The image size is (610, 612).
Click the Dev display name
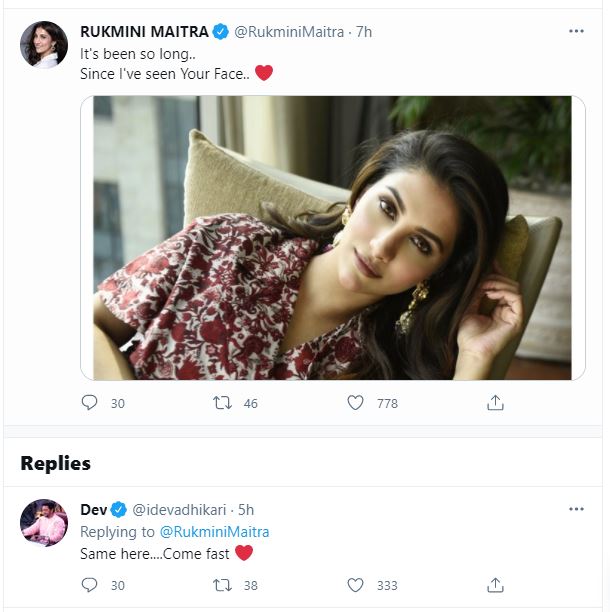[x=92, y=510]
